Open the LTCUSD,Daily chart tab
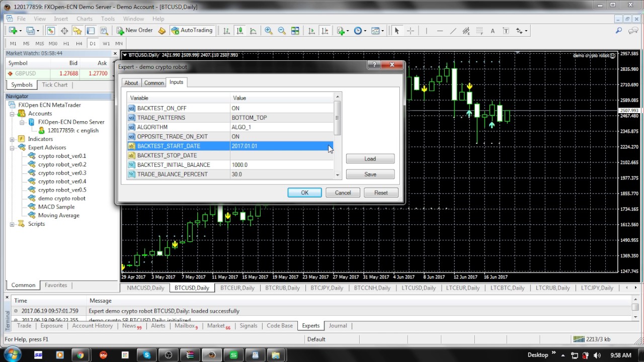644x362 pixels. (x=419, y=288)
